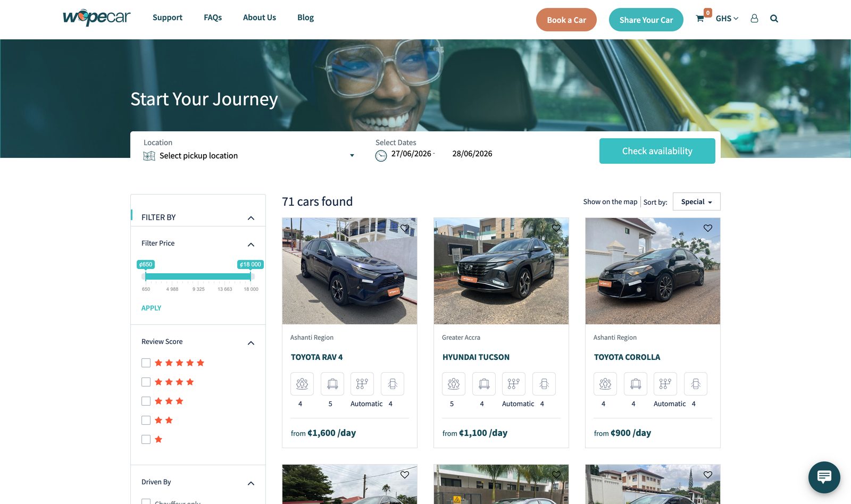This screenshot has width=851, height=504.
Task: Click the passengers icon on Toyota RAV 4
Action: tap(302, 384)
